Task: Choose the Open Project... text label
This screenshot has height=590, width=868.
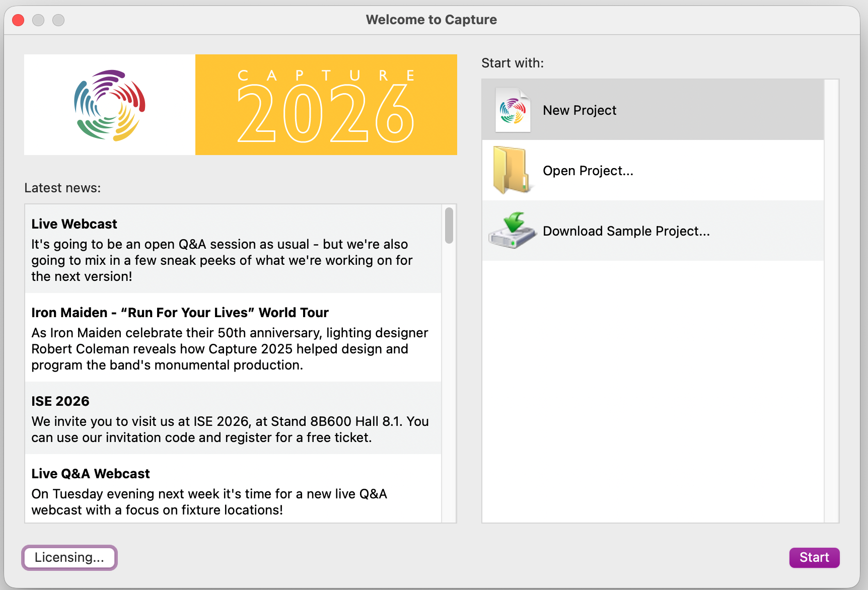Action: (x=588, y=171)
